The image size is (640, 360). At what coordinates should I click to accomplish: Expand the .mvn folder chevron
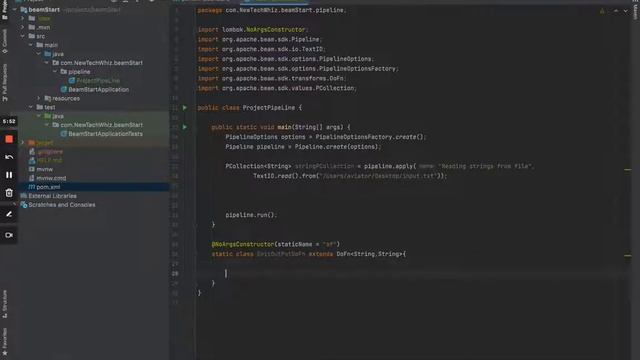pyautogui.click(x=23, y=27)
